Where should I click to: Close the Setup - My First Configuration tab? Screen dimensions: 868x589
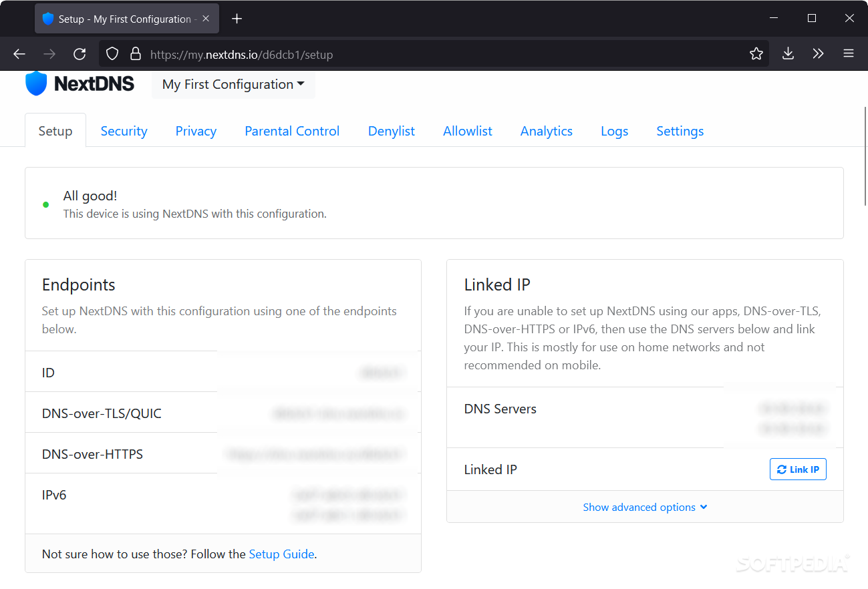[x=206, y=19]
